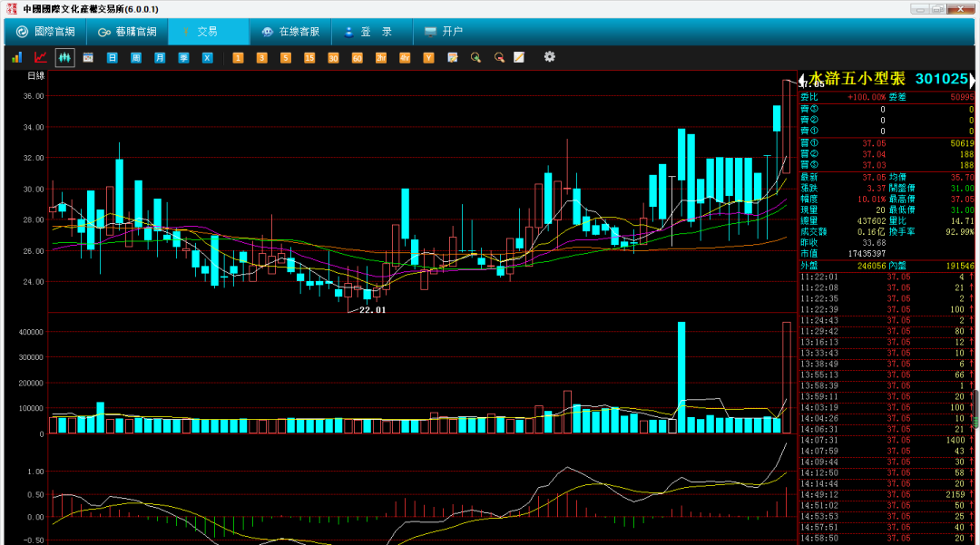The width and height of the screenshot is (980, 545).
Task: Click the 幅度 value 10.01%
Action: coord(871,200)
